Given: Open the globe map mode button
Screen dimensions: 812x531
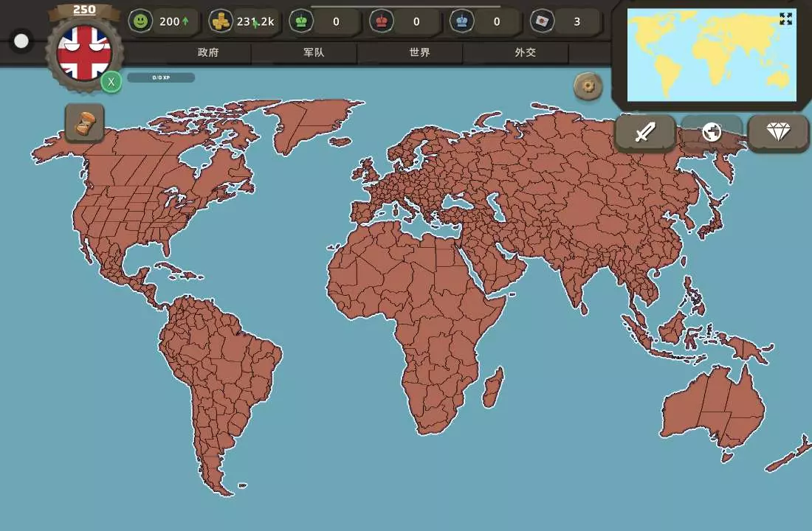Looking at the screenshot, I should [712, 132].
